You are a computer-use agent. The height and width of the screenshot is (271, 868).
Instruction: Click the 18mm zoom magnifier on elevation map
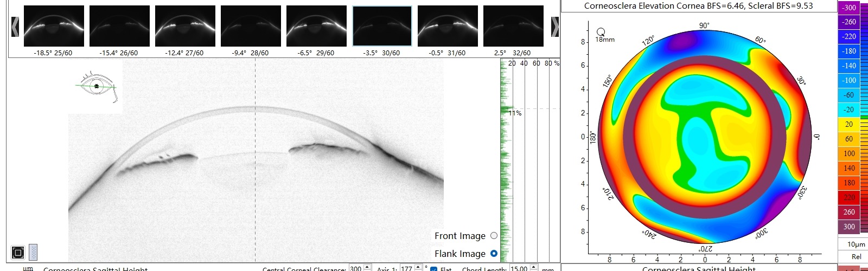(x=601, y=32)
